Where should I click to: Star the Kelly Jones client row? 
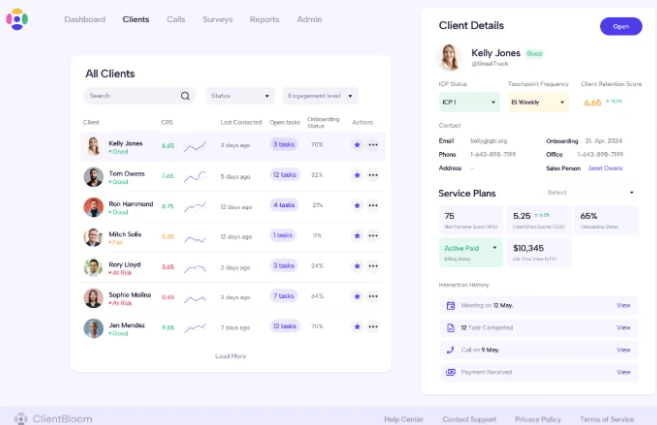pos(357,145)
